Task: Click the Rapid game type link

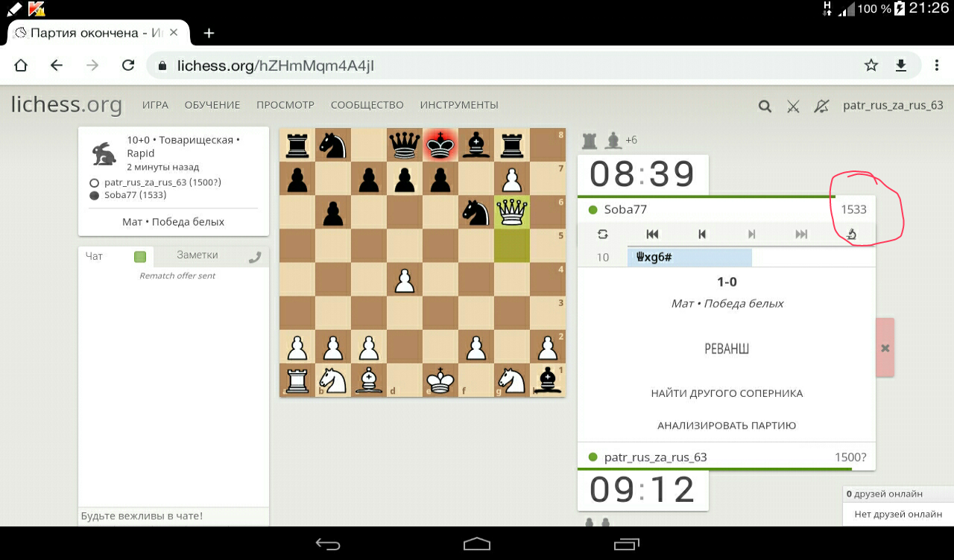Action: 141,153
